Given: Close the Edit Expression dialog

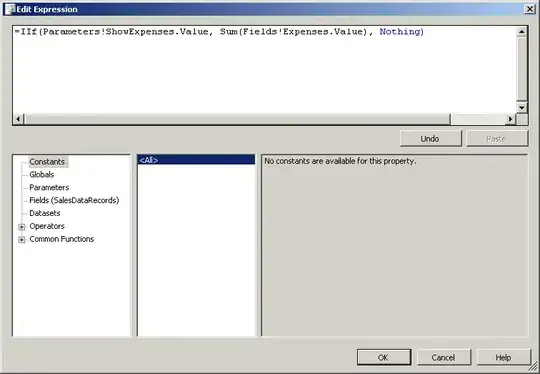Looking at the screenshot, I should click(x=529, y=9).
